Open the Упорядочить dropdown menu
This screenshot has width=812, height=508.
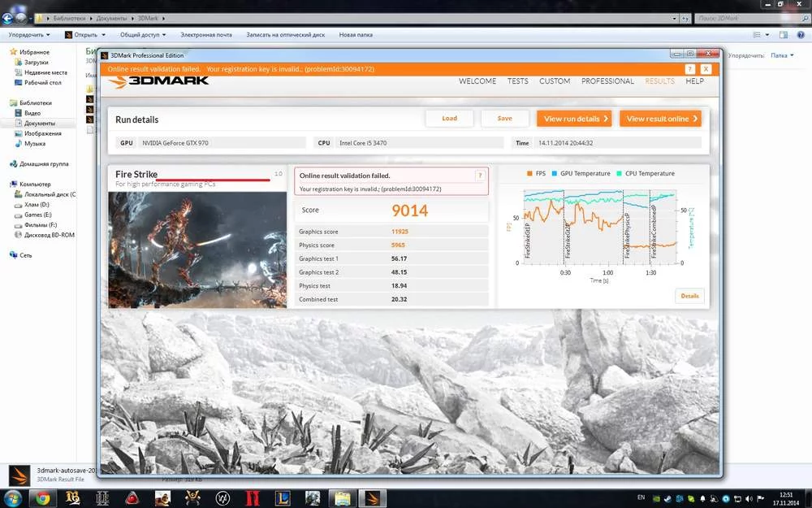click(29, 35)
